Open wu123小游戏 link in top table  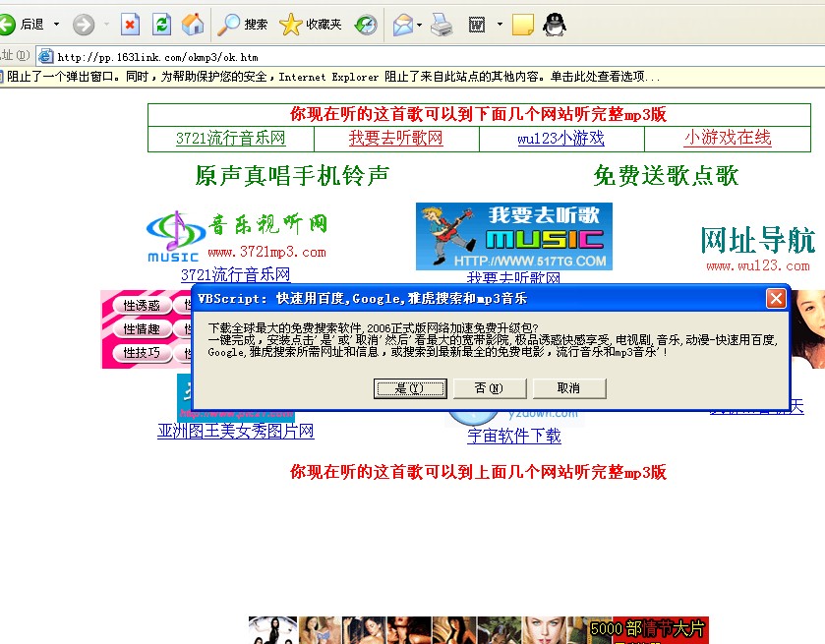click(x=560, y=138)
